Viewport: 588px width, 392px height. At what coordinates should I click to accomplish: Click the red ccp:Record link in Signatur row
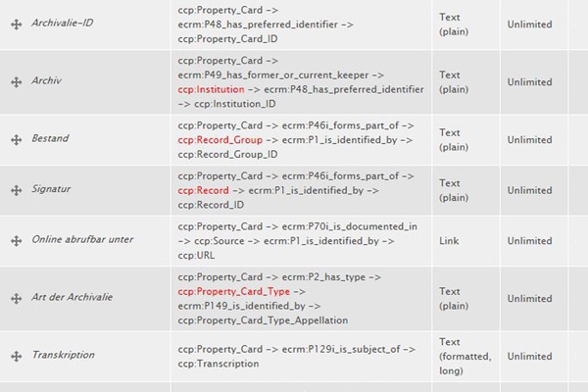point(203,190)
